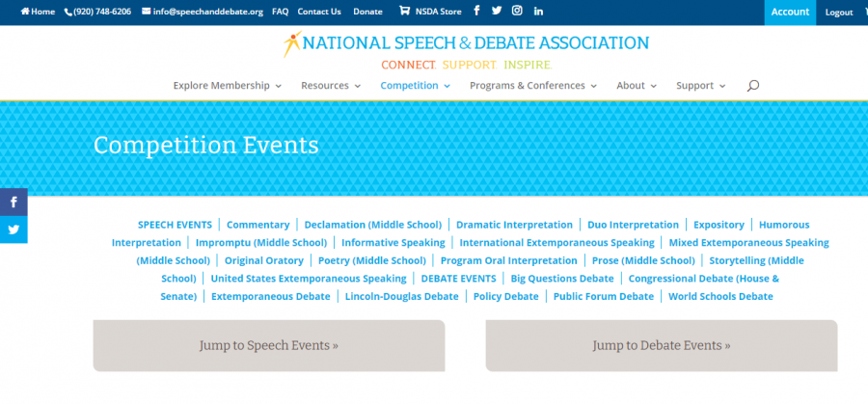Click the SPEECH EVENTS link
The height and width of the screenshot is (404, 868).
click(x=175, y=225)
